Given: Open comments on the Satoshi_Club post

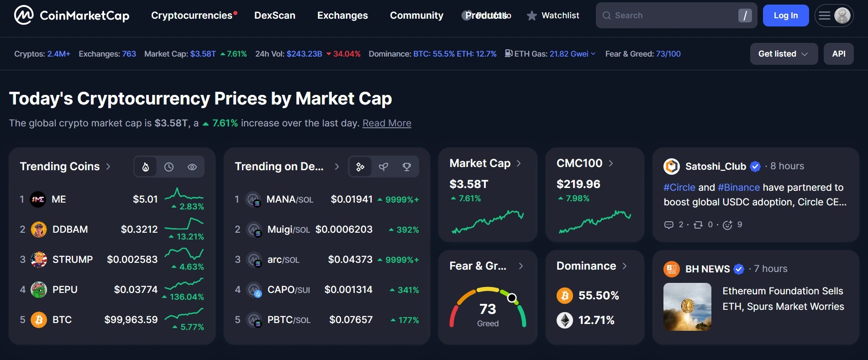Looking at the screenshot, I should [x=668, y=224].
